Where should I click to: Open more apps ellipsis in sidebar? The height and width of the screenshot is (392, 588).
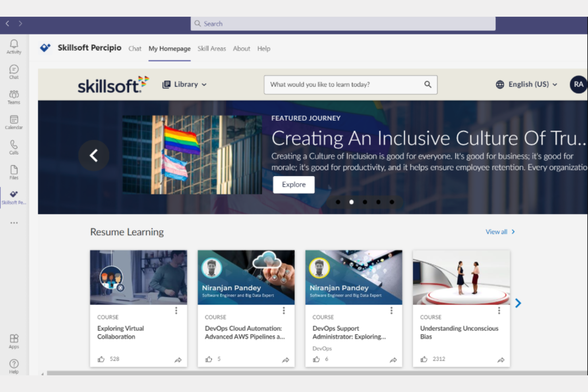click(x=14, y=223)
